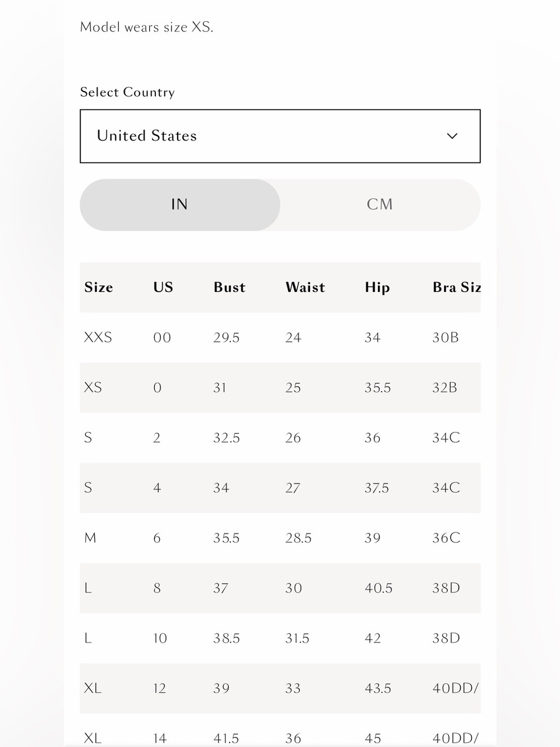Viewport: 560px width, 747px height.
Task: Click the US size 8 row
Action: [280, 588]
